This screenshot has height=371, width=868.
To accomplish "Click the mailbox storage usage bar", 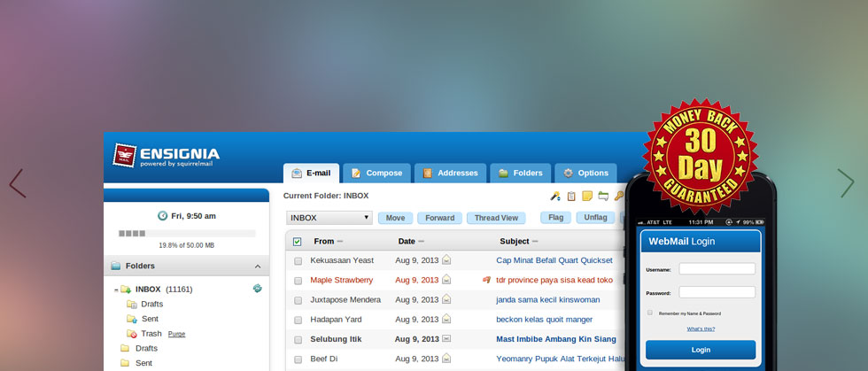I will click(x=187, y=234).
